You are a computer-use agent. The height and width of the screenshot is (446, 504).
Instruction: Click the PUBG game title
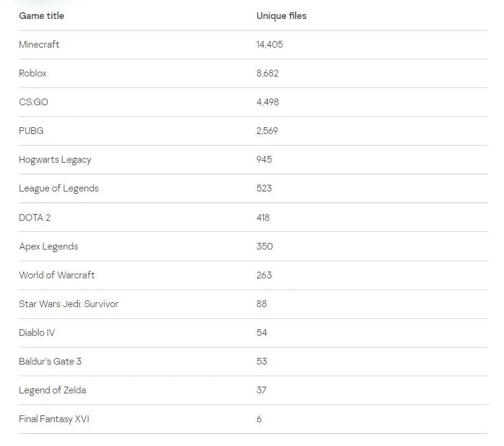31,131
